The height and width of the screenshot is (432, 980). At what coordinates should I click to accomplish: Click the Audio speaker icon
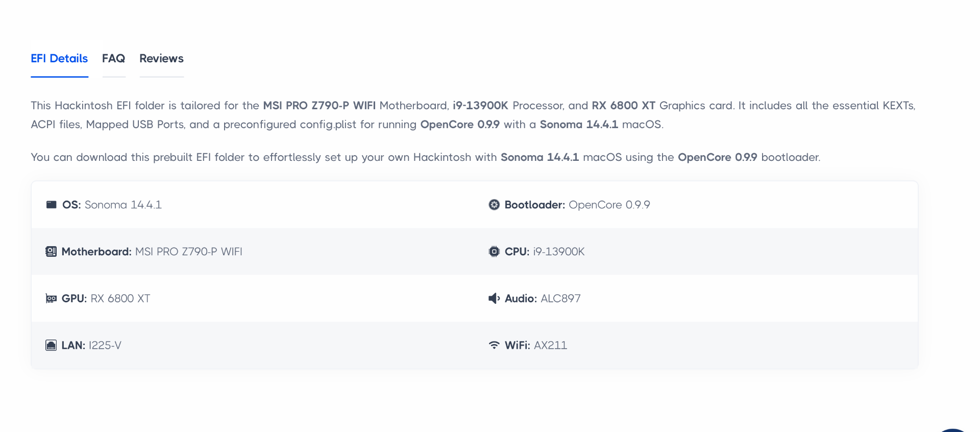click(x=494, y=299)
